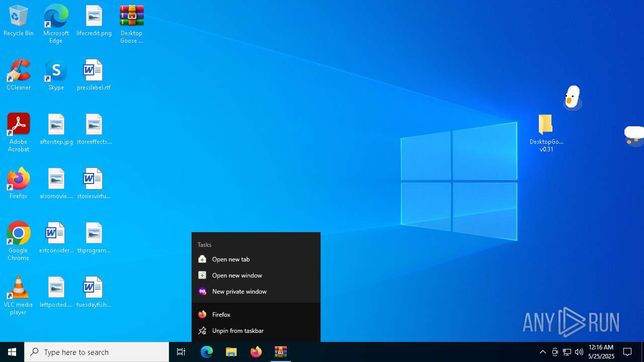Select the Firefox desktop shortcut
The height and width of the screenshot is (362, 644).
pyautogui.click(x=19, y=184)
